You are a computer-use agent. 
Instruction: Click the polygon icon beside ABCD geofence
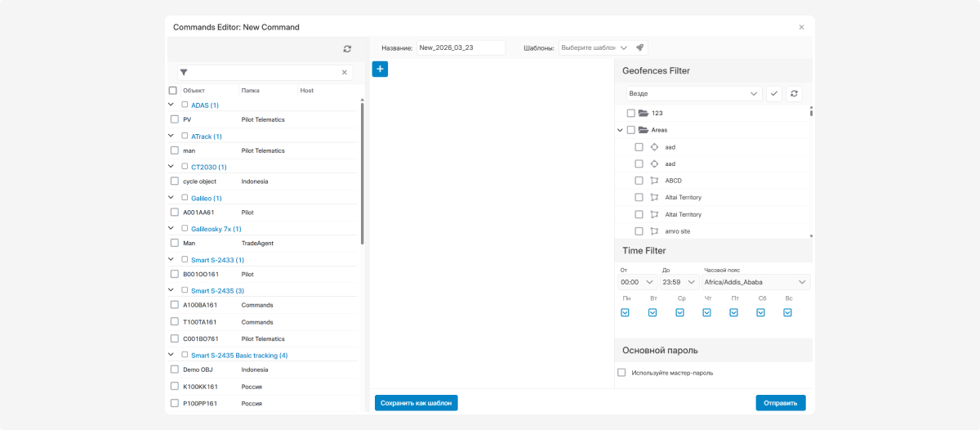pyautogui.click(x=653, y=181)
